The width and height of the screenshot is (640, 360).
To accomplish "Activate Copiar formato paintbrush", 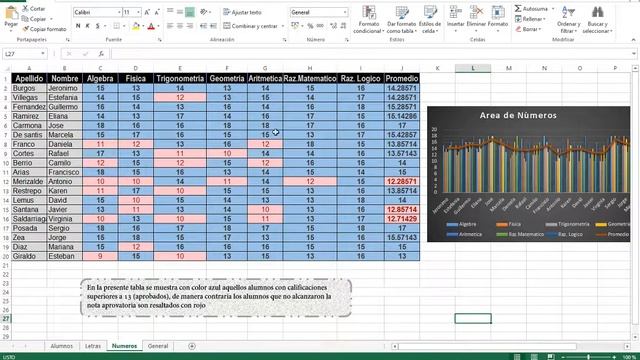I will pyautogui.click(x=44, y=29).
